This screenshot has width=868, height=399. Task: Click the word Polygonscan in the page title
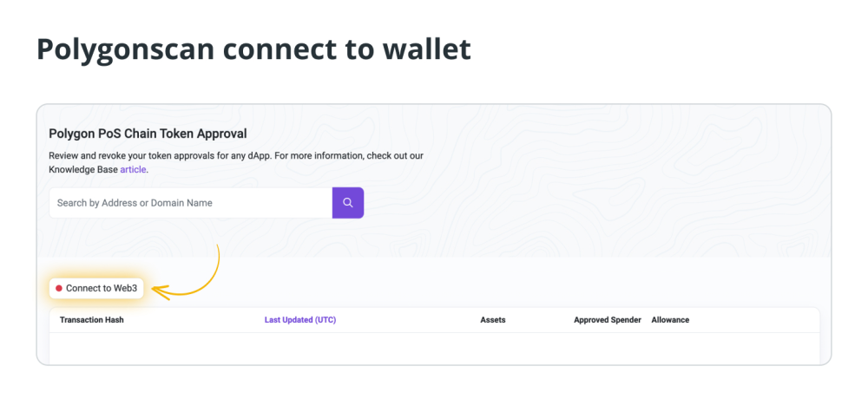125,49
